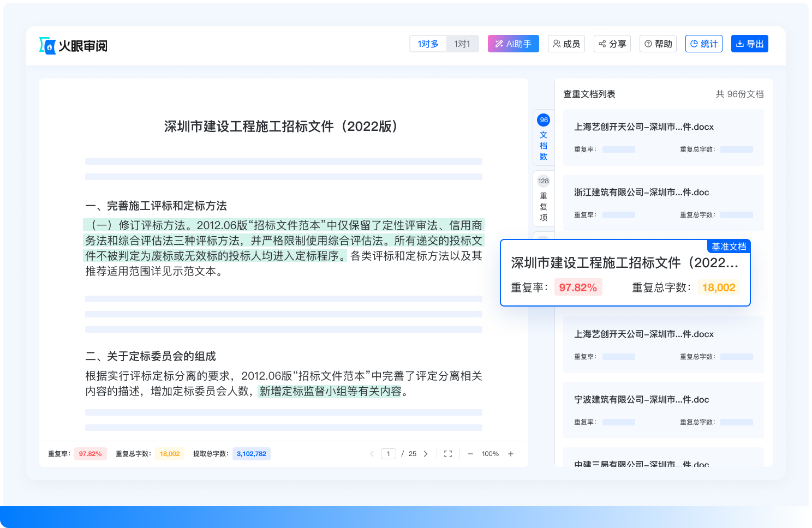Click 97.82% duplicate rate in baseline card
Image resolution: width=812 pixels, height=528 pixels.
[578, 287]
